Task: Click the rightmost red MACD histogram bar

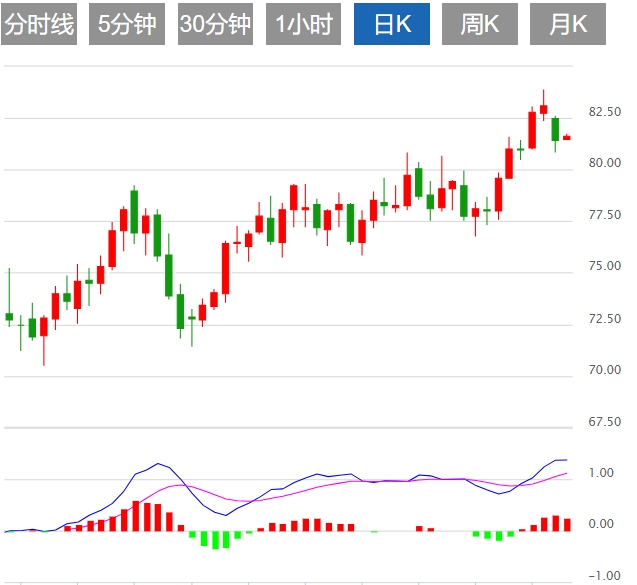Action: coord(567,524)
